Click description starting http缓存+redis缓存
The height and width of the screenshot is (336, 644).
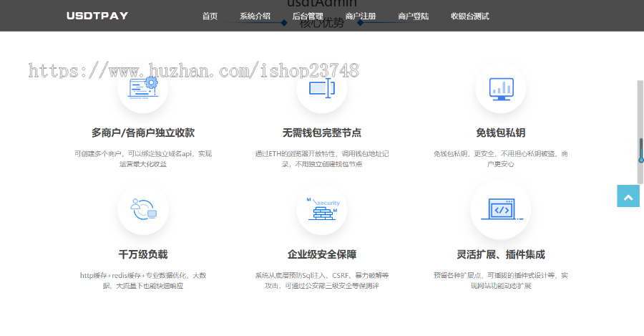[143, 281]
